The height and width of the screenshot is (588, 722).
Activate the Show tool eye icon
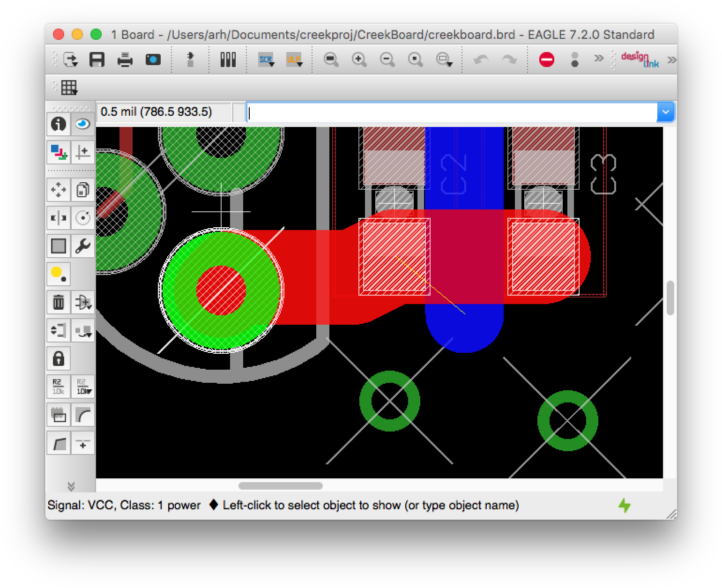pyautogui.click(x=83, y=124)
